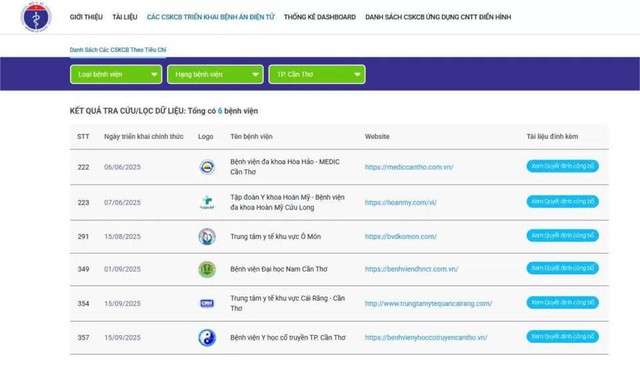Click the result count number 6
The height and width of the screenshot is (371, 640).
(x=220, y=111)
